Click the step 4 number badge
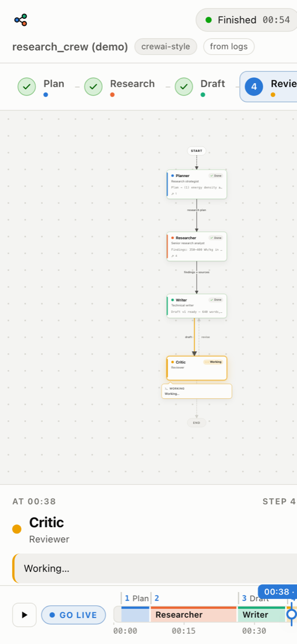This screenshot has width=297, height=644. 254,86
